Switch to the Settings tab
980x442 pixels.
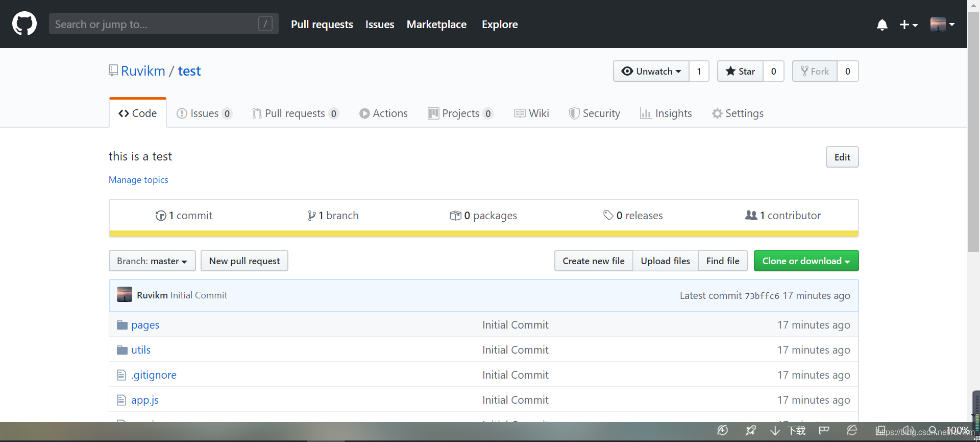[738, 113]
